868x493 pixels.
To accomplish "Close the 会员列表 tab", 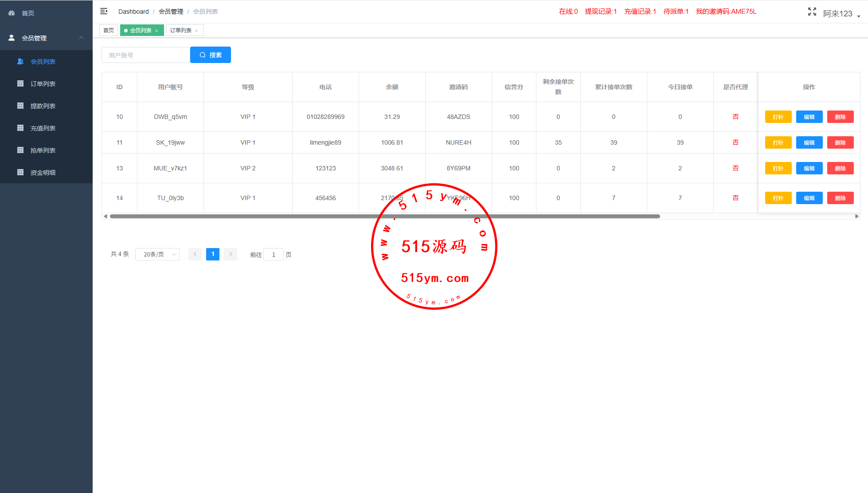I will coord(156,31).
